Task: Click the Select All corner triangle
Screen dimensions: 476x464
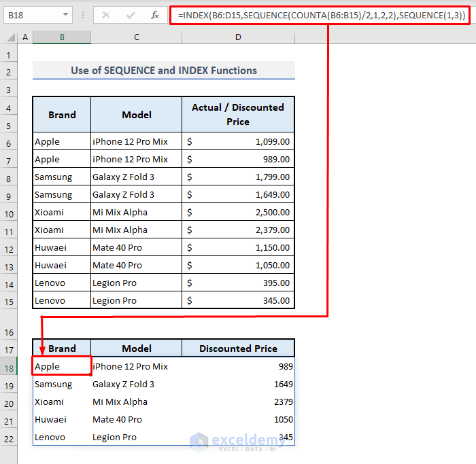Action: tap(11, 37)
